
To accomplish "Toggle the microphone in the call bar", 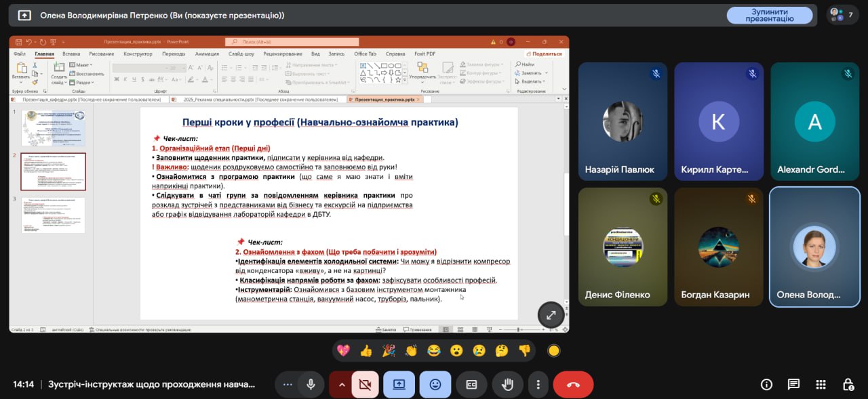I will click(x=311, y=384).
